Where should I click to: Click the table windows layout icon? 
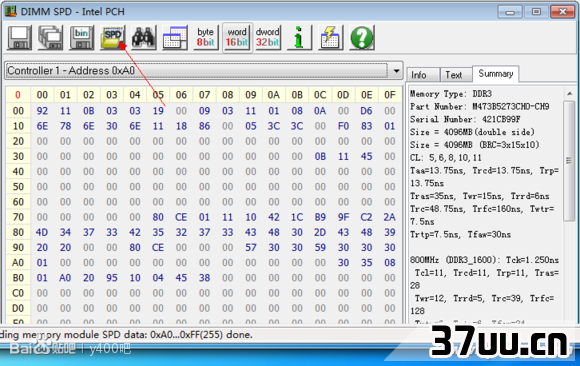point(175,38)
